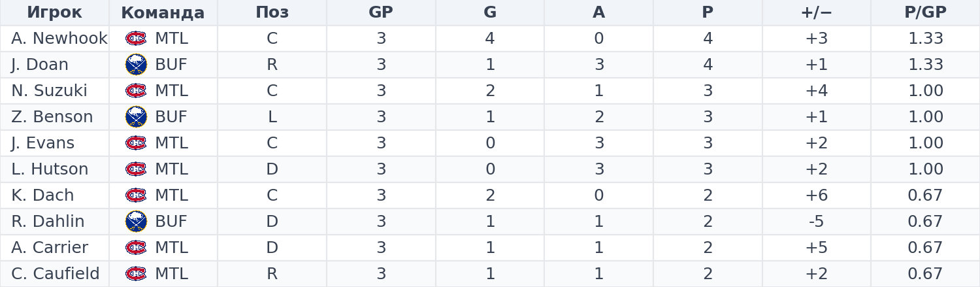Select the N. Suzuki player name
The width and height of the screenshot is (980, 287).
coord(49,91)
